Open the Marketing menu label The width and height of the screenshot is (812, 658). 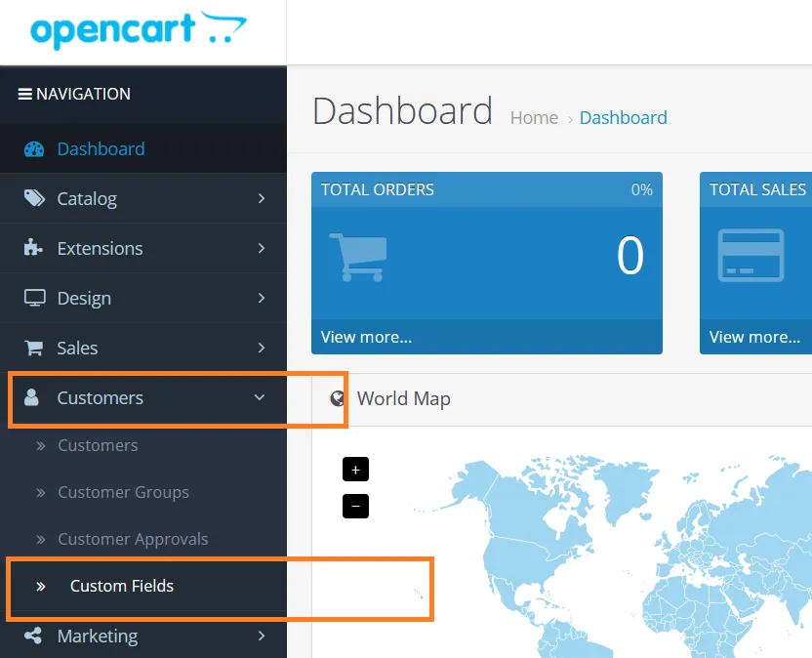[98, 637]
